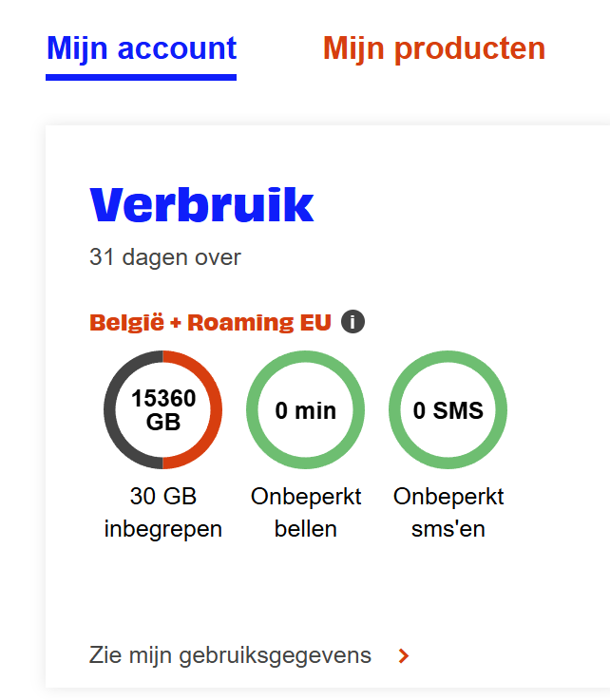Select the België + Roaming EU label

(x=210, y=323)
